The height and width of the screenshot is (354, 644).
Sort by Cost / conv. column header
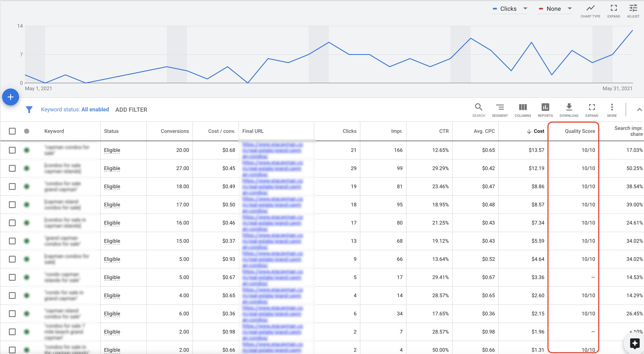point(221,131)
